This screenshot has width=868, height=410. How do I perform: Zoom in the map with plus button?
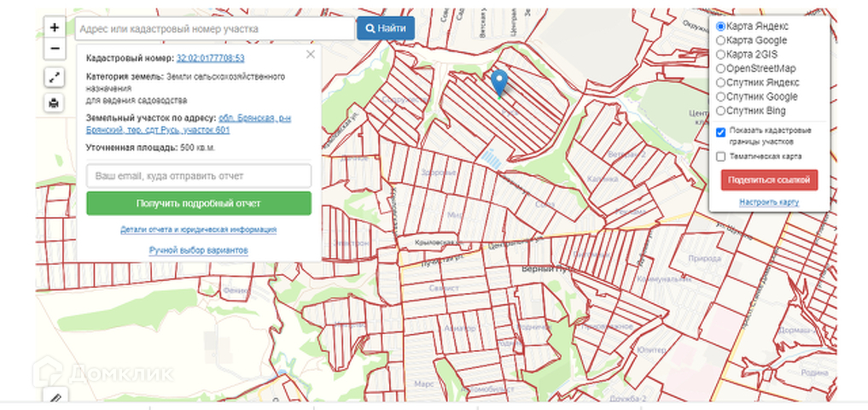55,27
